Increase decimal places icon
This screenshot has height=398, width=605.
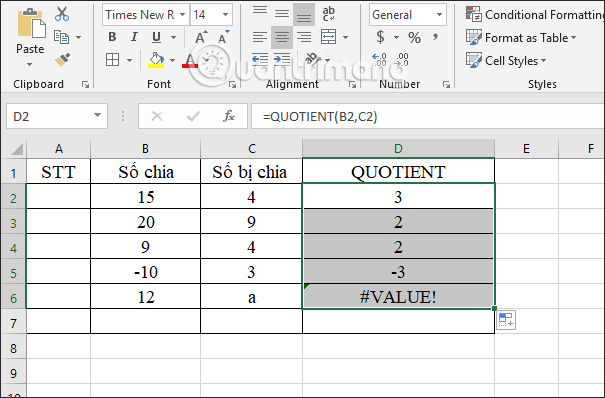tap(380, 60)
